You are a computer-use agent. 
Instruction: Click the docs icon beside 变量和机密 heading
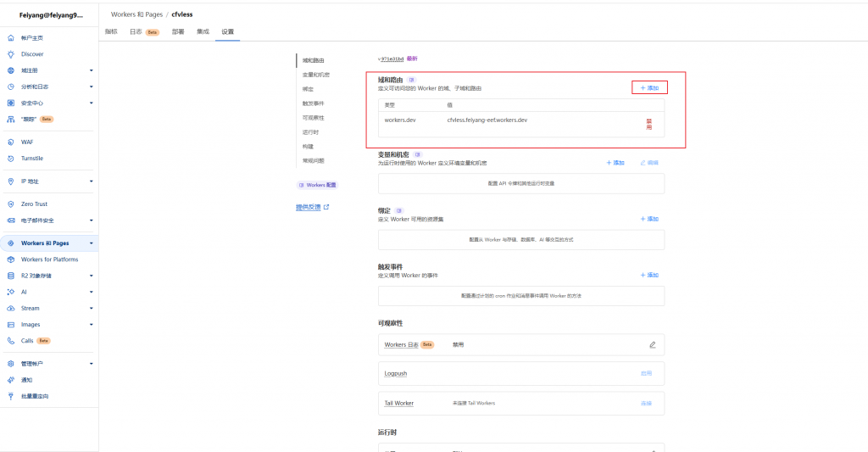pos(418,154)
